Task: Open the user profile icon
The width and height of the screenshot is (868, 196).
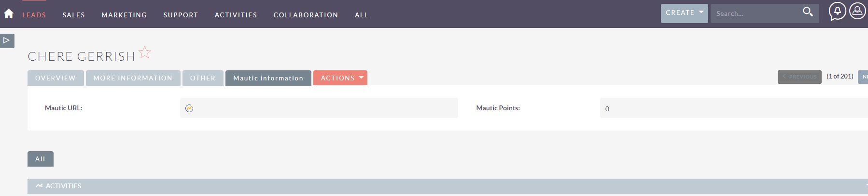Action: pos(858,11)
